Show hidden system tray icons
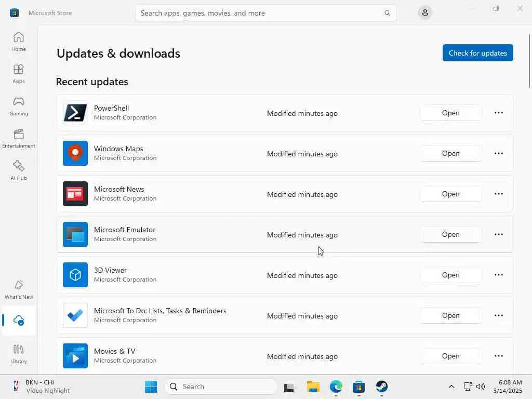This screenshot has width=532, height=399. pyautogui.click(x=451, y=387)
